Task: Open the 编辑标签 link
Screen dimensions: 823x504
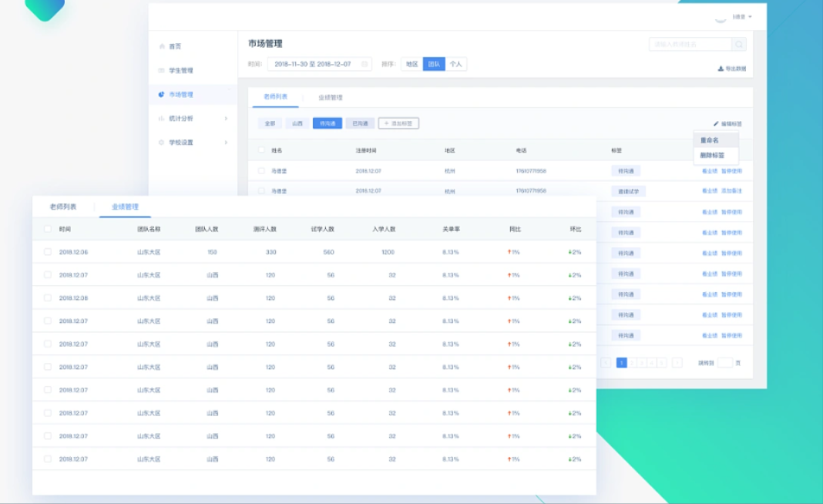Action: pyautogui.click(x=727, y=124)
